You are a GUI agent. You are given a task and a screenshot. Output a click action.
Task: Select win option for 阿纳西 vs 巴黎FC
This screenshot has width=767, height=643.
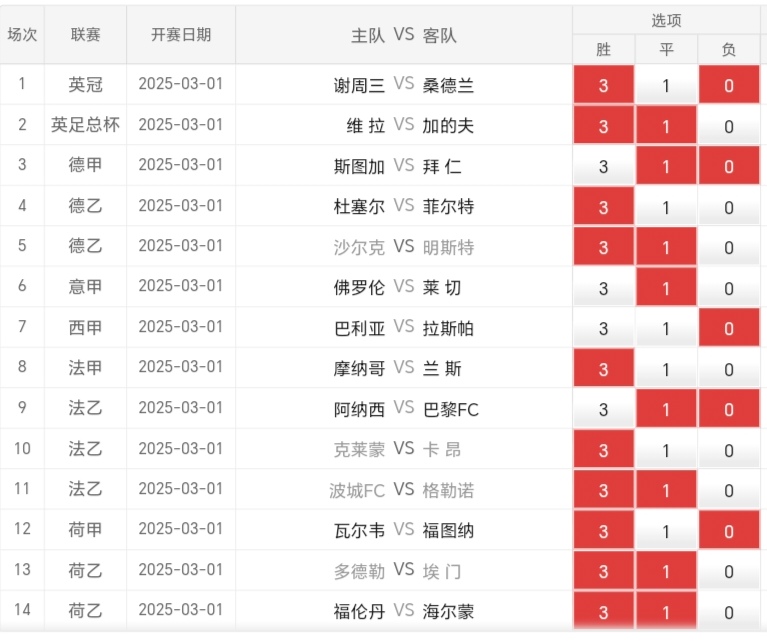[x=603, y=409]
